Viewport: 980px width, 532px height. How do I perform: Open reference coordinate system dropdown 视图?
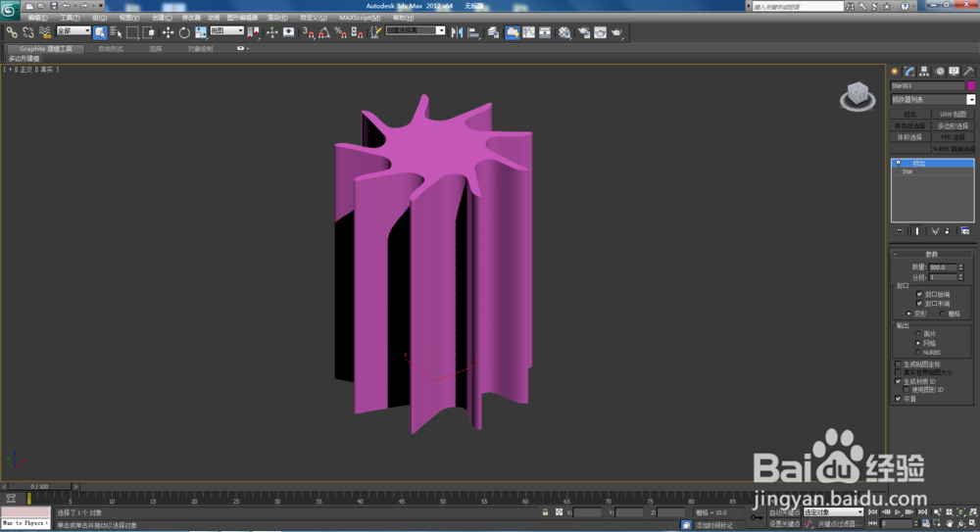226,30
